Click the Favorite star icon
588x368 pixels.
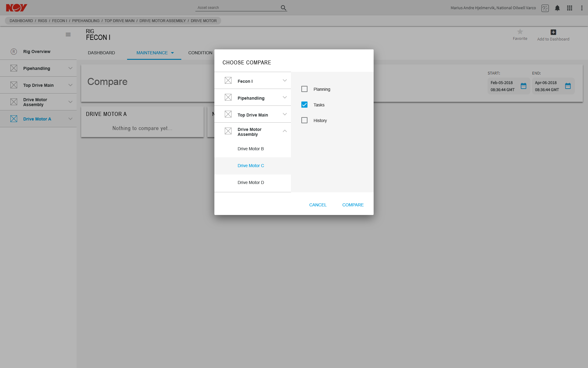520,32
